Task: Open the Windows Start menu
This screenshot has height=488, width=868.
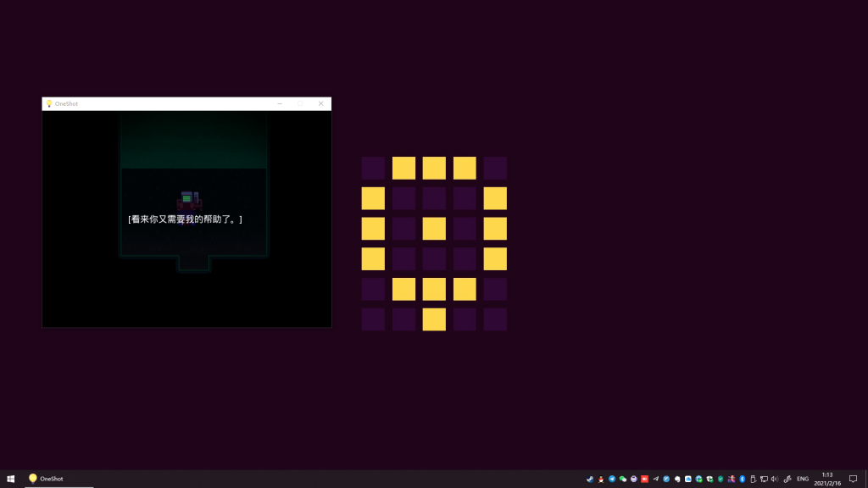Action: tap(10, 480)
